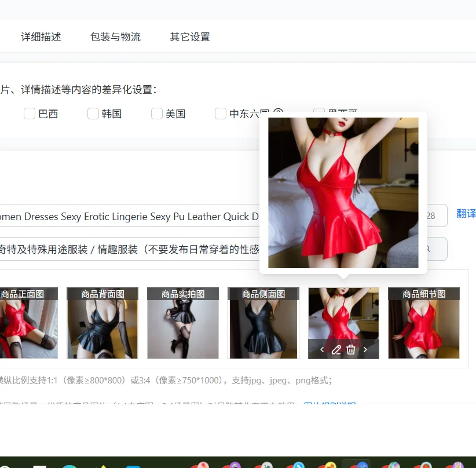Click the 差异化设置 description text
This screenshot has height=468, width=476.
[78, 90]
